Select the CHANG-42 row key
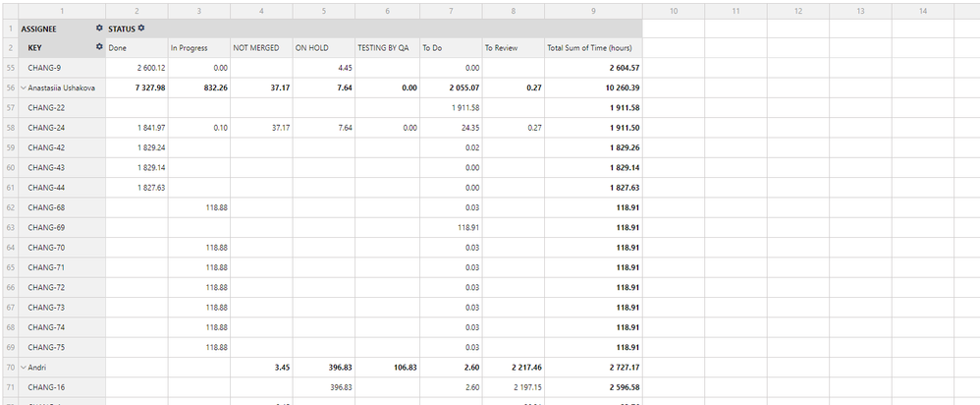980x405 pixels. [x=46, y=147]
